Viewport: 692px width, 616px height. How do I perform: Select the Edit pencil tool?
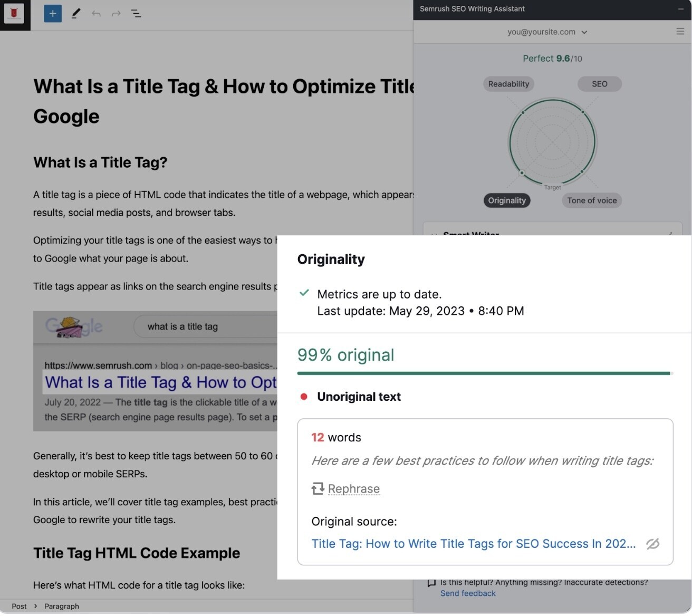[75, 13]
